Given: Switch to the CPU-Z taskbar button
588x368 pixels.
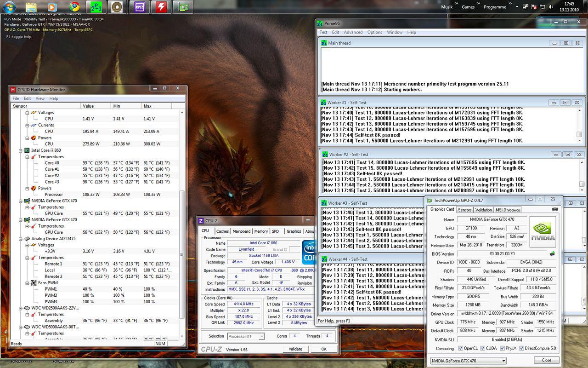Looking at the screenshot, I should pos(140,6).
